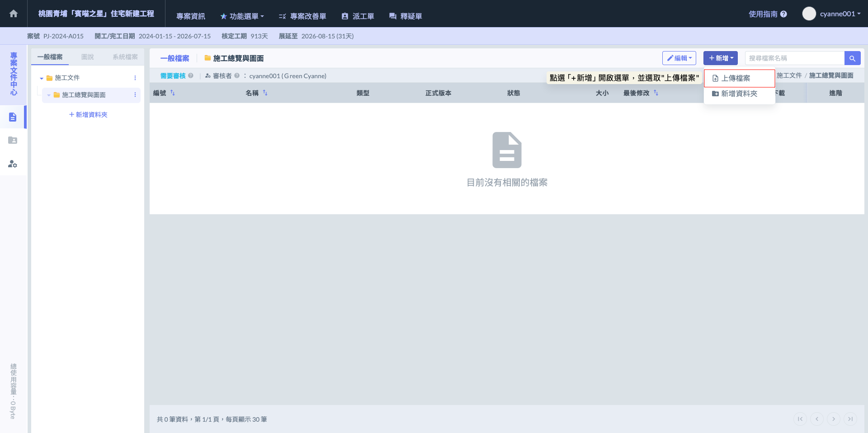Click the 搜尋檔案名稱 search field
The image size is (868, 433).
pyautogui.click(x=794, y=58)
